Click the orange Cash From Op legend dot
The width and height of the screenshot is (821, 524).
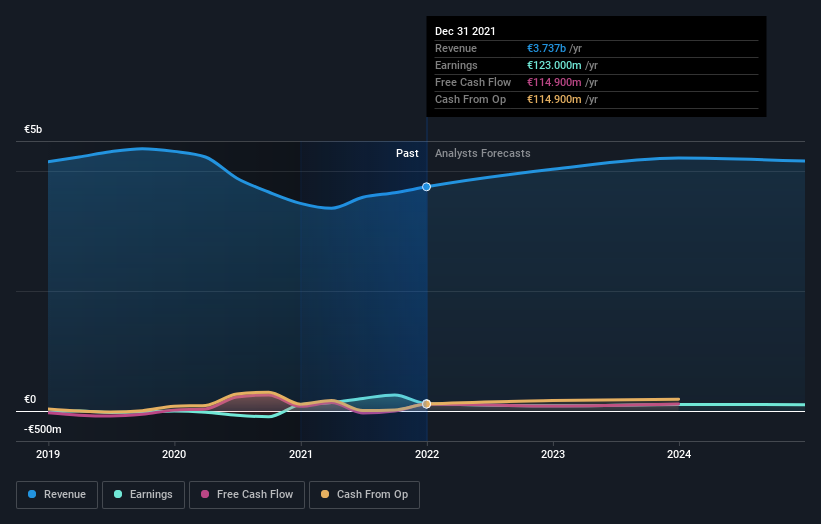pos(325,494)
